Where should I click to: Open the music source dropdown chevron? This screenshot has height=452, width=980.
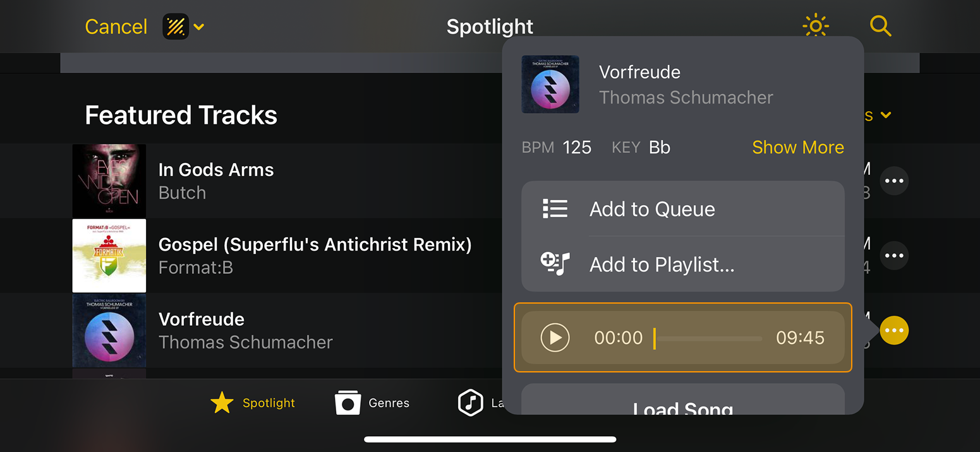(199, 27)
